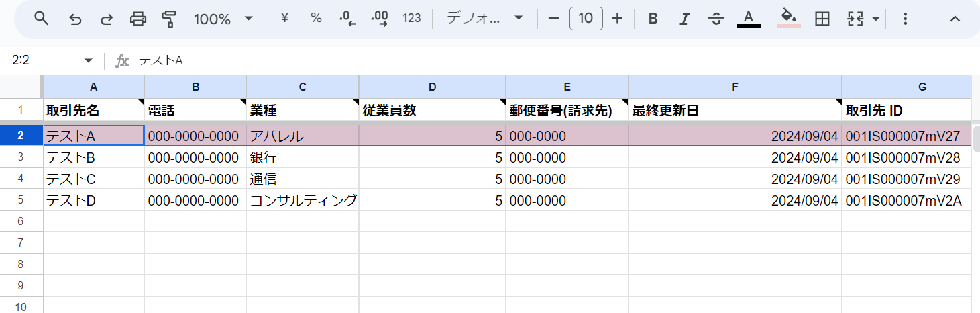Click the 郵便番号(請求先) header cell
Viewport: 980px width, 313px height.
(x=567, y=110)
